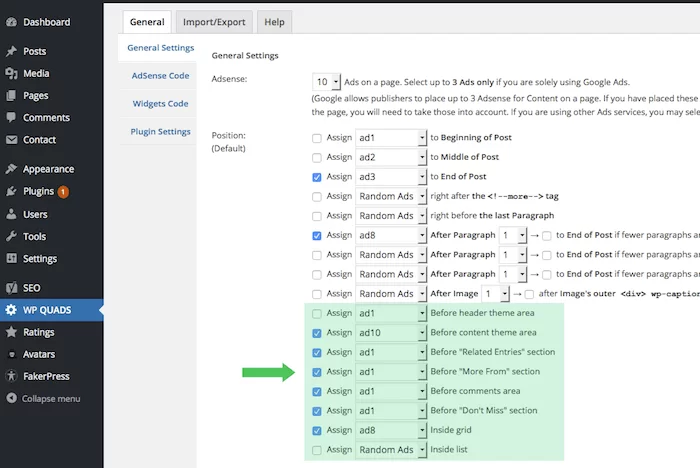
Task: Click the Settings icon in sidebar
Action: [x=11, y=259]
